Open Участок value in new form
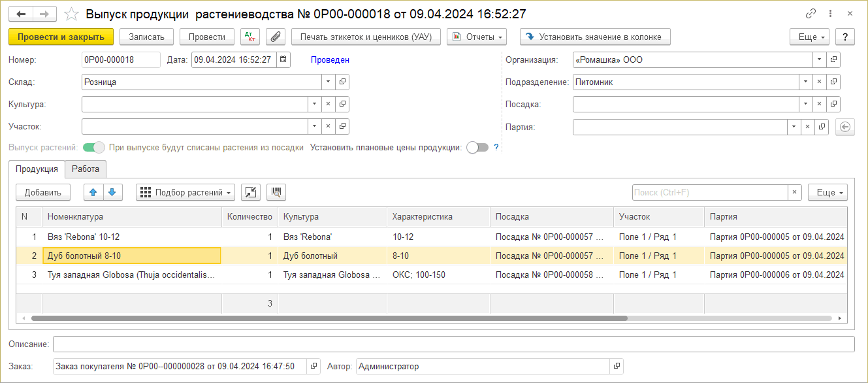868x383 pixels. click(343, 126)
